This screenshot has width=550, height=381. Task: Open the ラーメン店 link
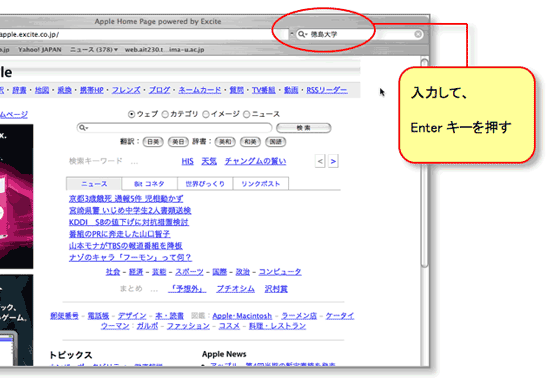click(299, 316)
